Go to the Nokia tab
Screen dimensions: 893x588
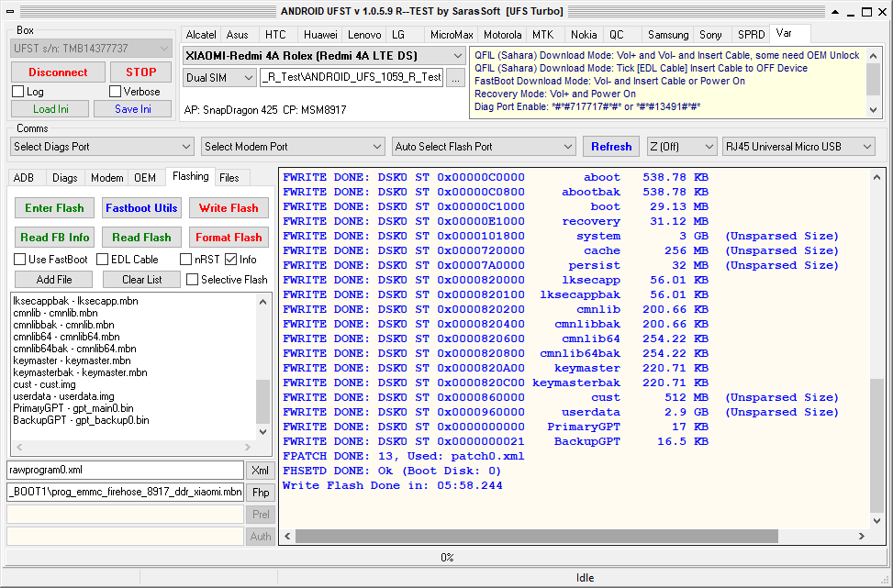[x=584, y=35]
